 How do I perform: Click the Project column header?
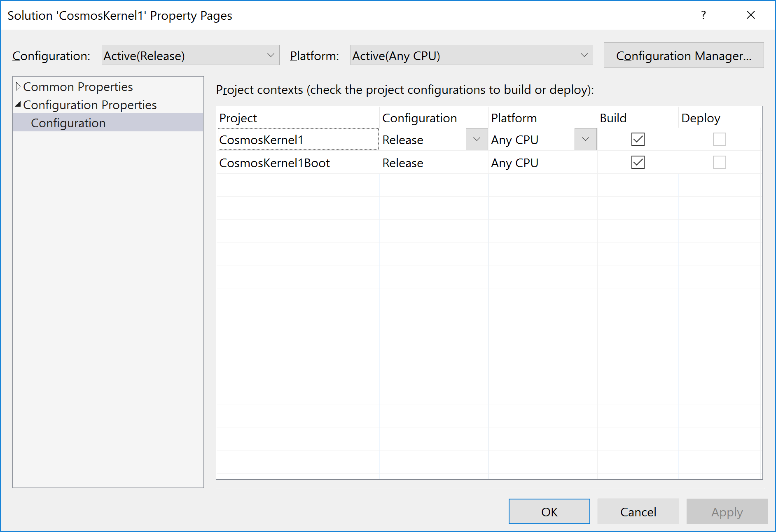238,118
